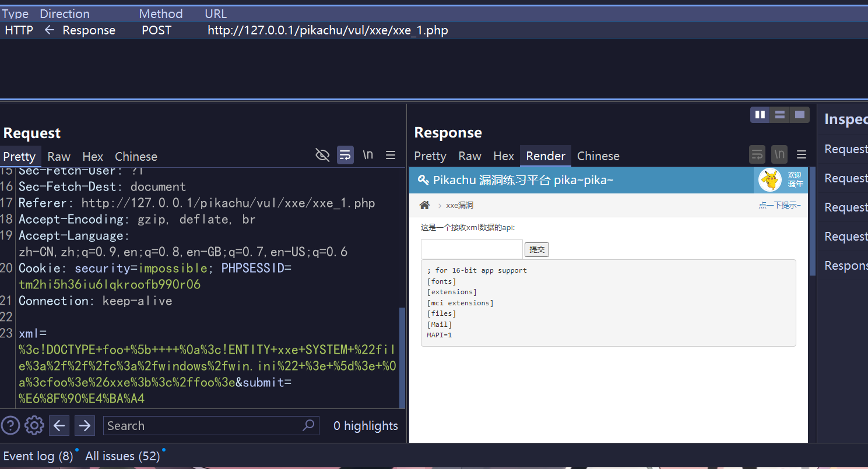Click the Pikachu avatar image
868x469 pixels.
(x=770, y=179)
